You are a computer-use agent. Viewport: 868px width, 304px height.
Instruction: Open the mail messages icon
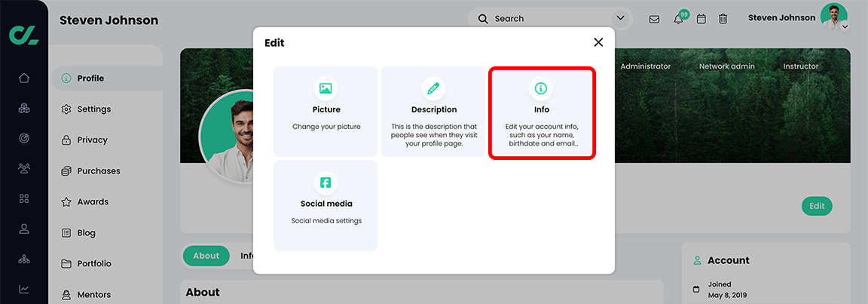pos(654,19)
